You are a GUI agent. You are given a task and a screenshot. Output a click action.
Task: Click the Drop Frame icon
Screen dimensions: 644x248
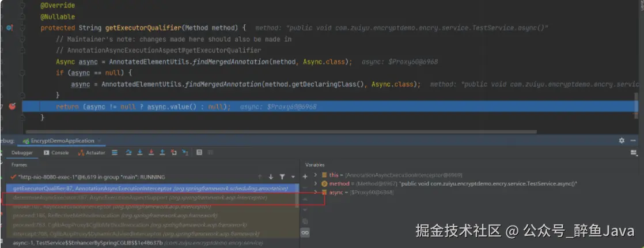click(174, 153)
